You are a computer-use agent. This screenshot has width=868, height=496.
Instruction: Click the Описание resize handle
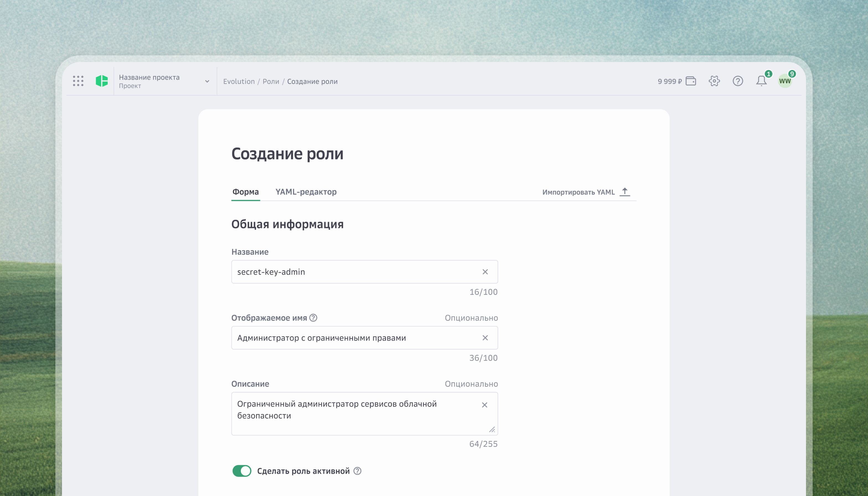pyautogui.click(x=492, y=430)
